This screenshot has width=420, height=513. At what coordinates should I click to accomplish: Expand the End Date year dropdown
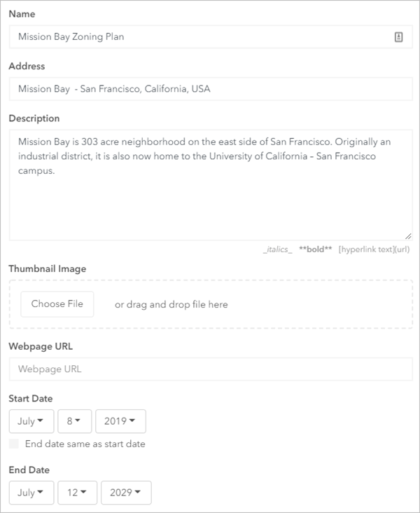click(x=126, y=493)
